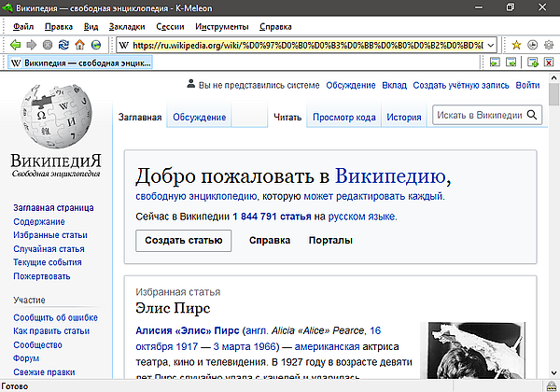Click the Войти login link
The height and width of the screenshot is (392, 560).
(527, 85)
